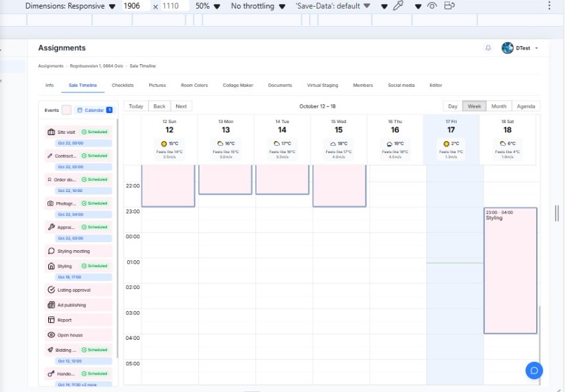Click the Ad publishing newspaper icon
Viewport: 565px width, 392px height.
51,305
